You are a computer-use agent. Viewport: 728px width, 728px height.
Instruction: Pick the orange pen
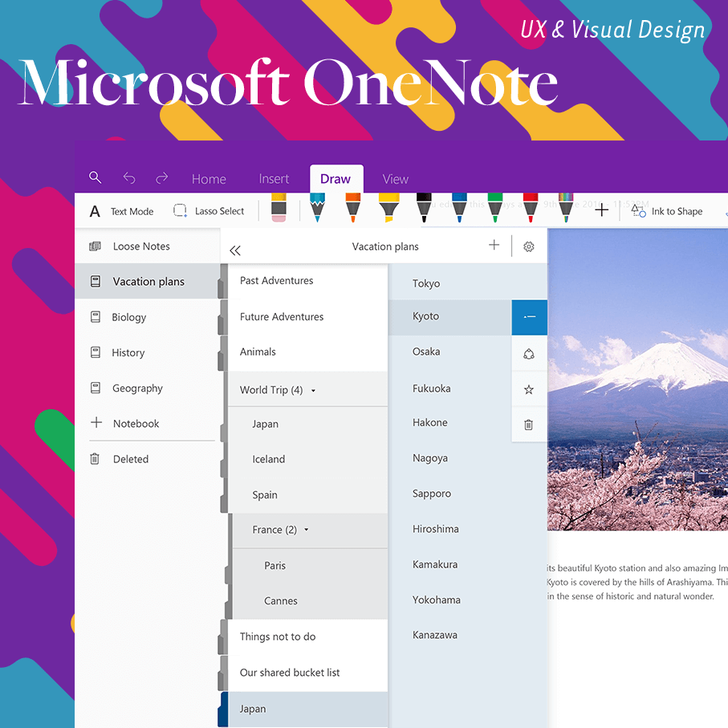pyautogui.click(x=353, y=208)
